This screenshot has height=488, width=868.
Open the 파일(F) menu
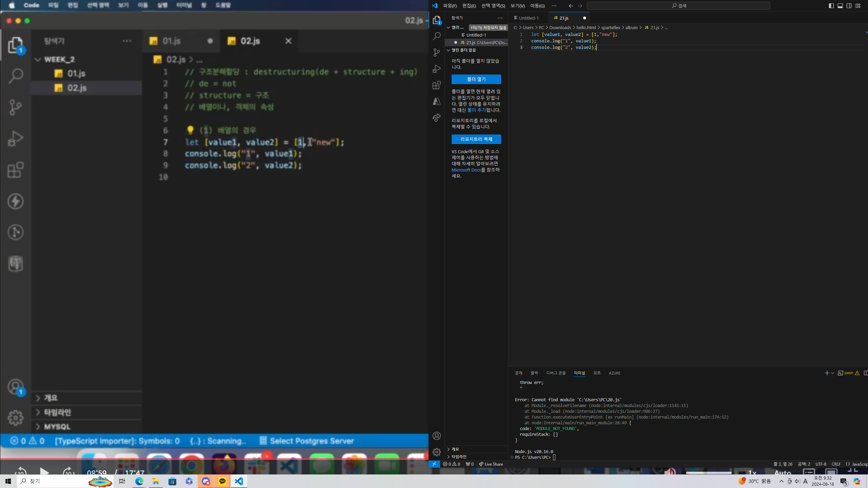450,6
